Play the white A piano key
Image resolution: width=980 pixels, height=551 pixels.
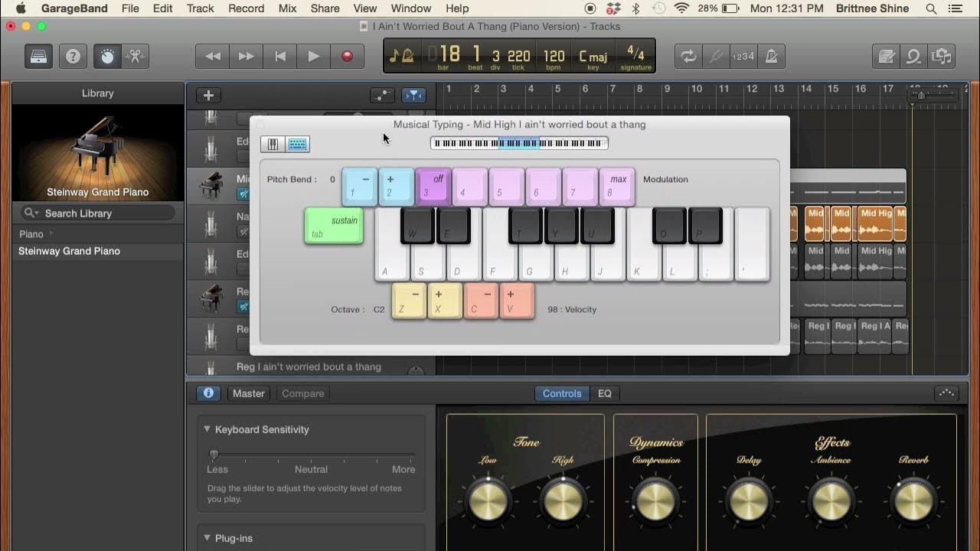[390, 262]
